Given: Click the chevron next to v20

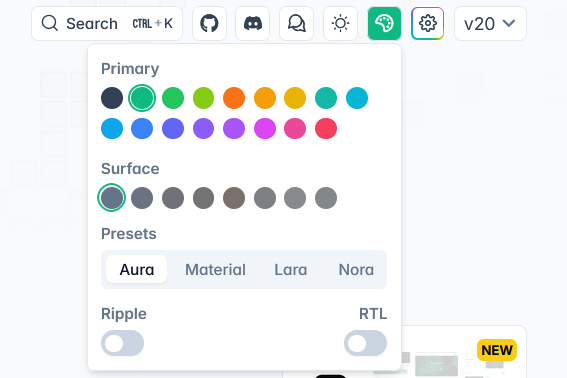Looking at the screenshot, I should click(509, 24).
